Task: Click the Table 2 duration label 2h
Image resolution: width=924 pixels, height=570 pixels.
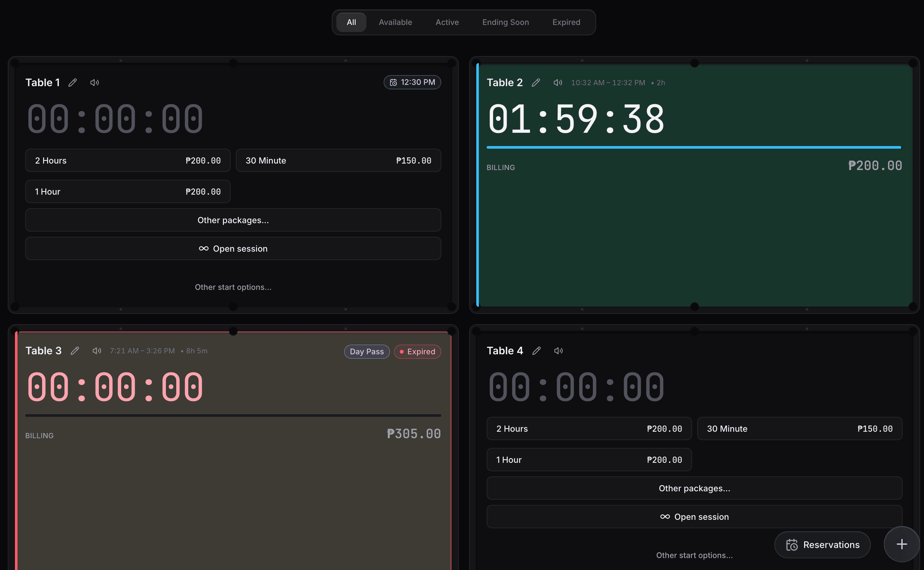Action: pyautogui.click(x=661, y=83)
